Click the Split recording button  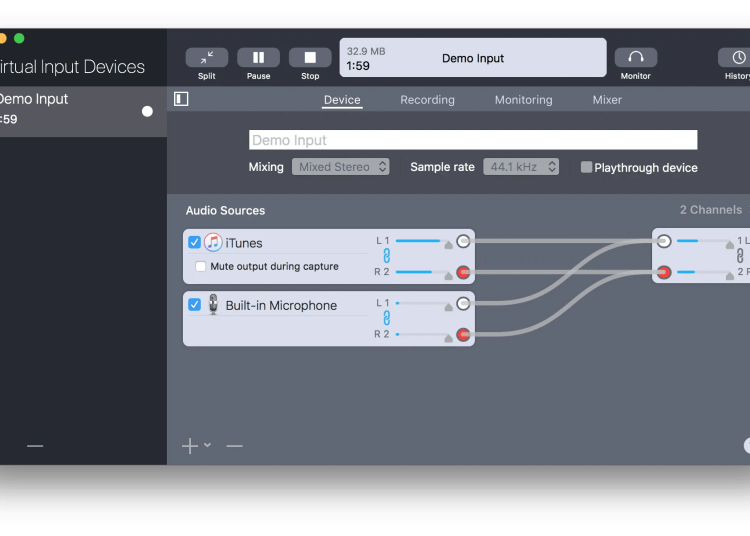pos(206,58)
